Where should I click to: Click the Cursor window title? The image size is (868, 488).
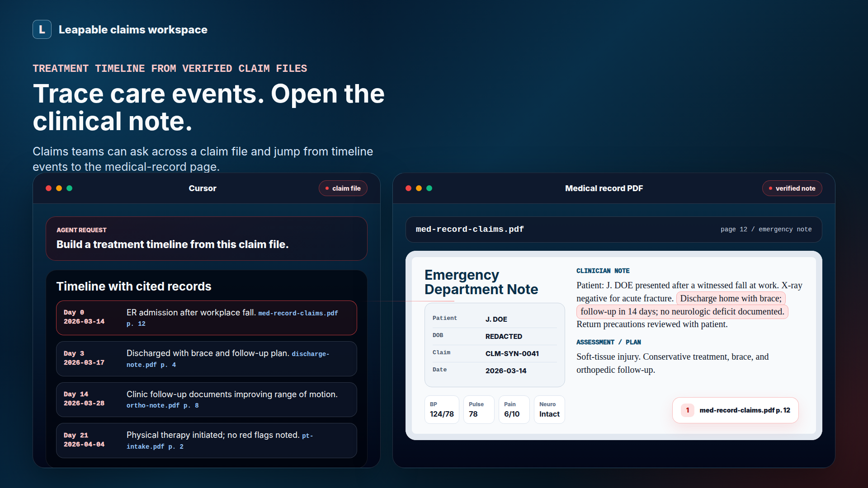click(x=203, y=188)
